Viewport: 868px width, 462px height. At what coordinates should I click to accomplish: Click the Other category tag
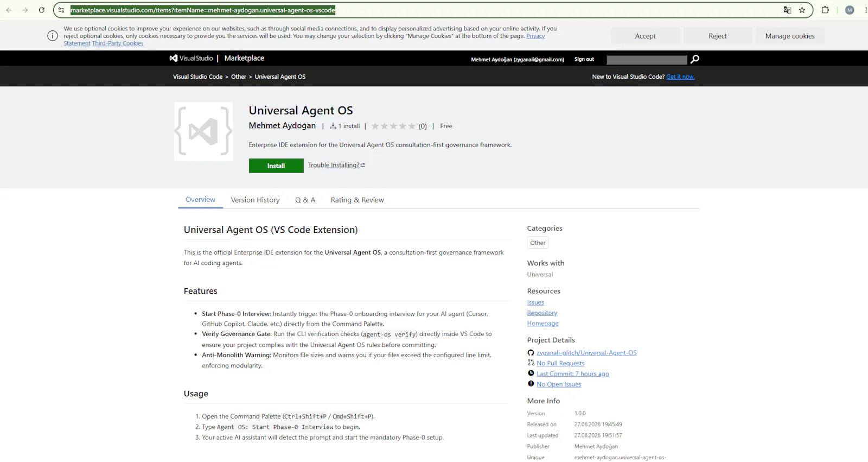coord(538,243)
